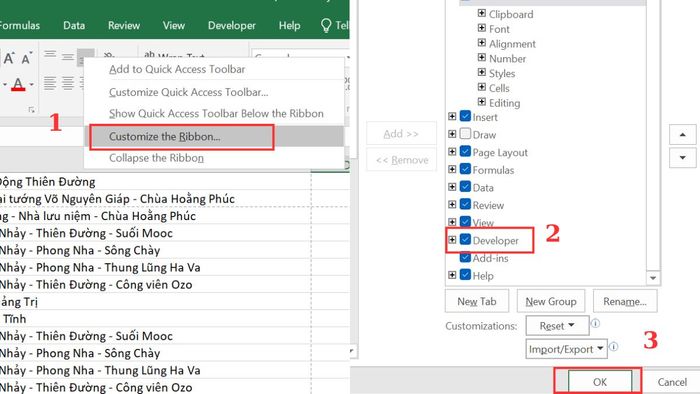This screenshot has height=394, width=700.
Task: Toggle the Review checkbox in the dialog
Action: pyautogui.click(x=465, y=204)
